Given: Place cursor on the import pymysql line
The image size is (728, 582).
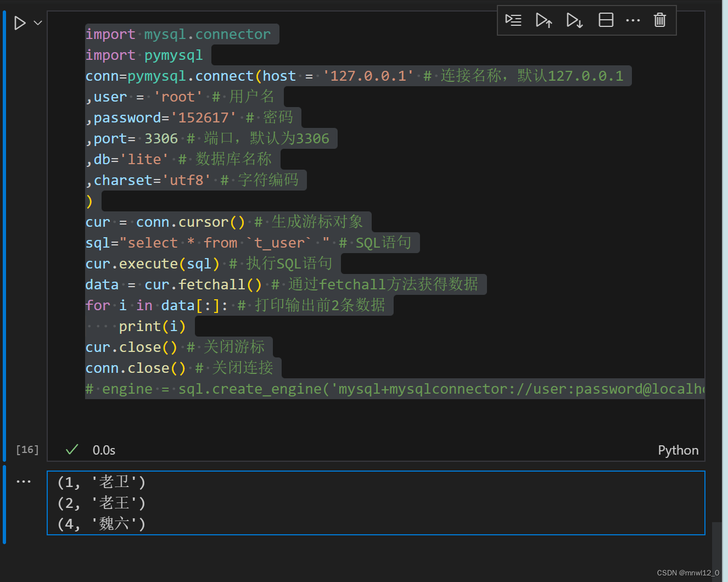Looking at the screenshot, I should (x=144, y=54).
